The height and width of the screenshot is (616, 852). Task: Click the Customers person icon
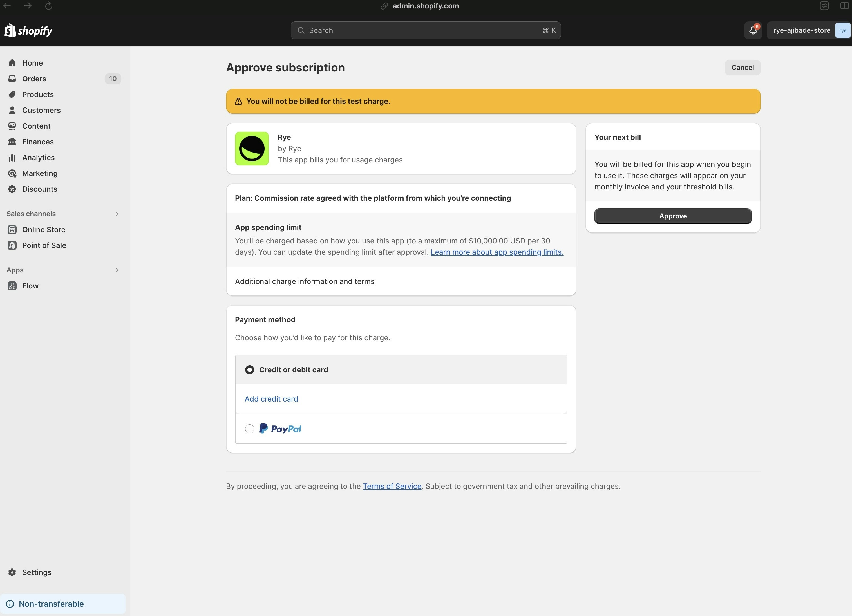pos(12,110)
